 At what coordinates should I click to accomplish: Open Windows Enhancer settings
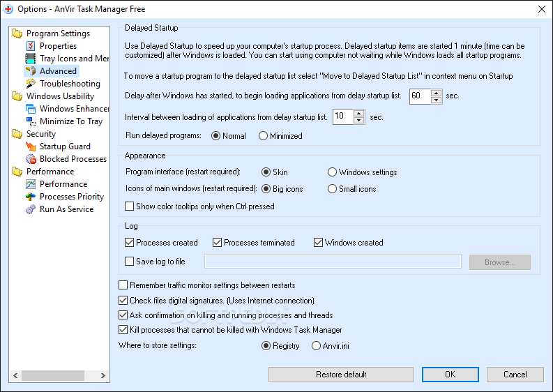point(74,109)
